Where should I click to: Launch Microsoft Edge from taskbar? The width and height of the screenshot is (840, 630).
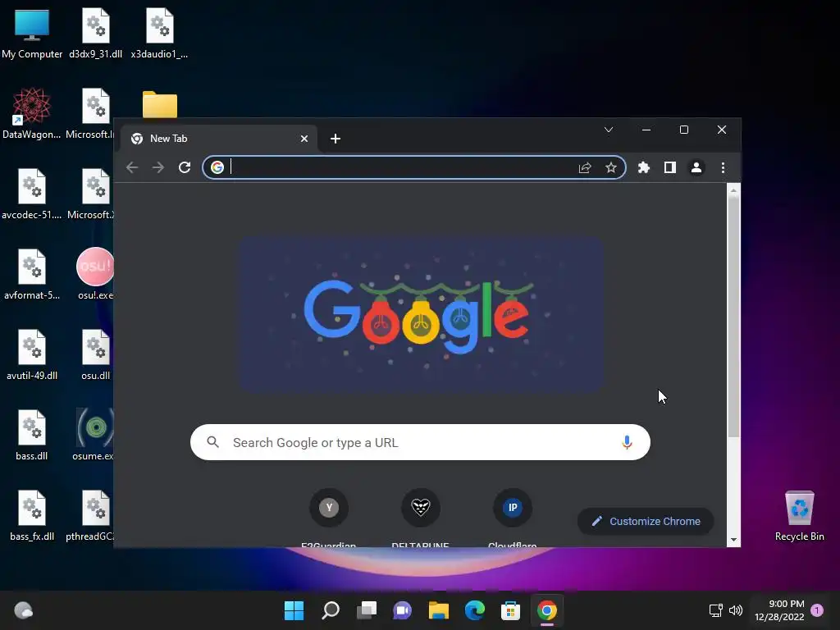point(475,610)
